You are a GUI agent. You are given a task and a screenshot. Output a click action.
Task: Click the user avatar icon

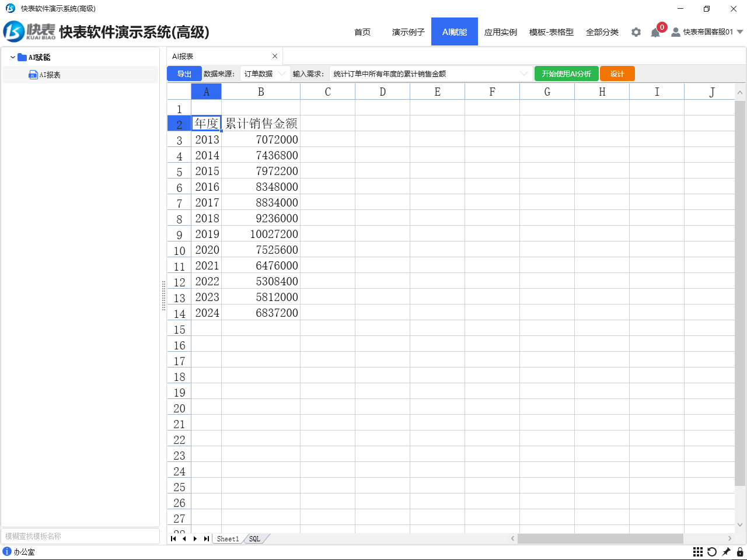[x=676, y=32]
